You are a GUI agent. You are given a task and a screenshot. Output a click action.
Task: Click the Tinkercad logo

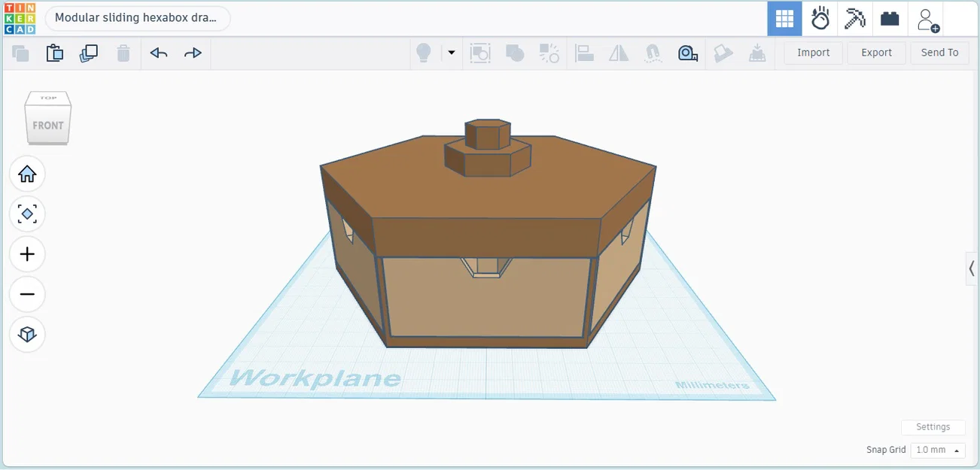pyautogui.click(x=19, y=19)
